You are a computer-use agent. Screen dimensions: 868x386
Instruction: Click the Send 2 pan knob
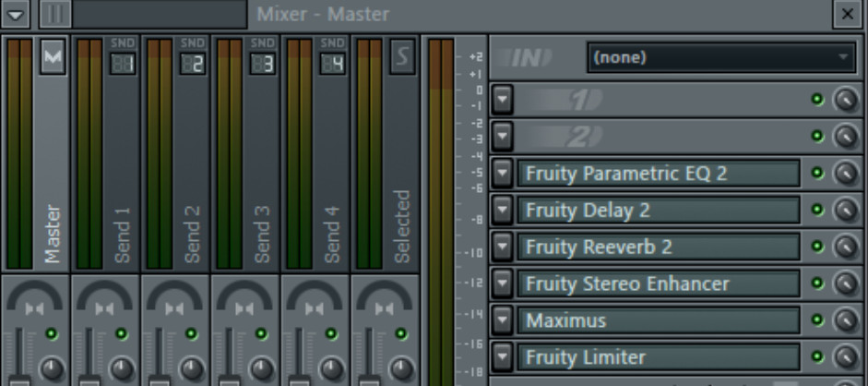tap(192, 368)
